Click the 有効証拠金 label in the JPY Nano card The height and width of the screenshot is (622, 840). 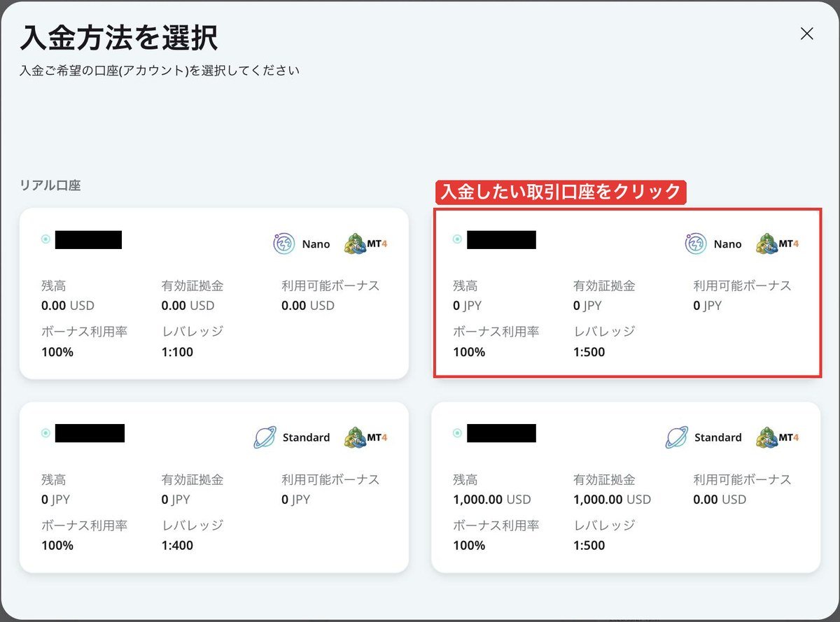click(604, 285)
